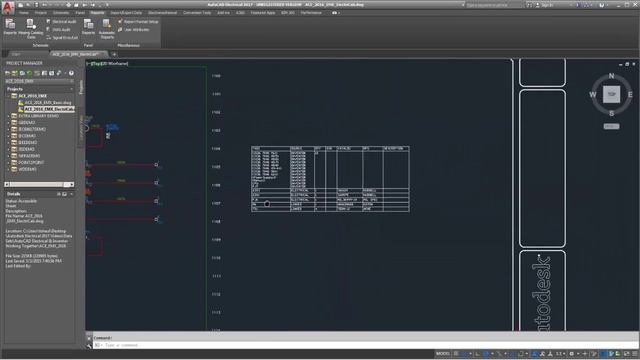Open the annotation scale 1:1 dropdown
The height and width of the screenshot is (360, 640).
[561, 354]
